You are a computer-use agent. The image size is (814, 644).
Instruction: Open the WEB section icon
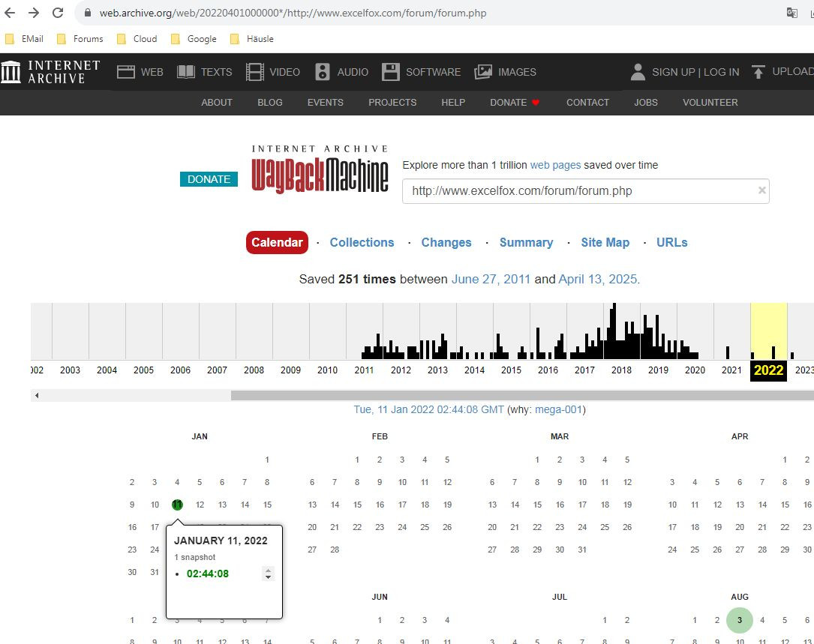[125, 72]
